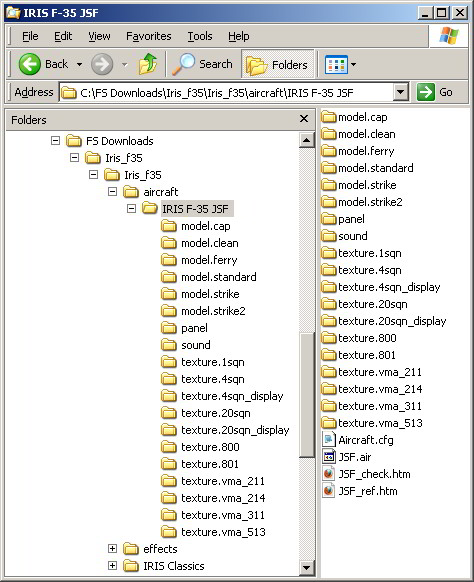Screen dimensions: 474x582
Task: Open the Tools menu
Action: 200,36
